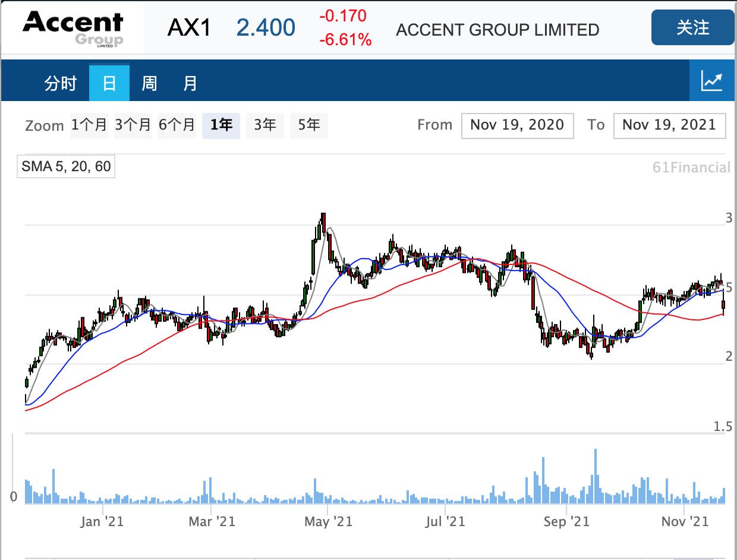Click the Sep '21 axis label
Viewport: 737px width, 560px height.
click(x=566, y=521)
